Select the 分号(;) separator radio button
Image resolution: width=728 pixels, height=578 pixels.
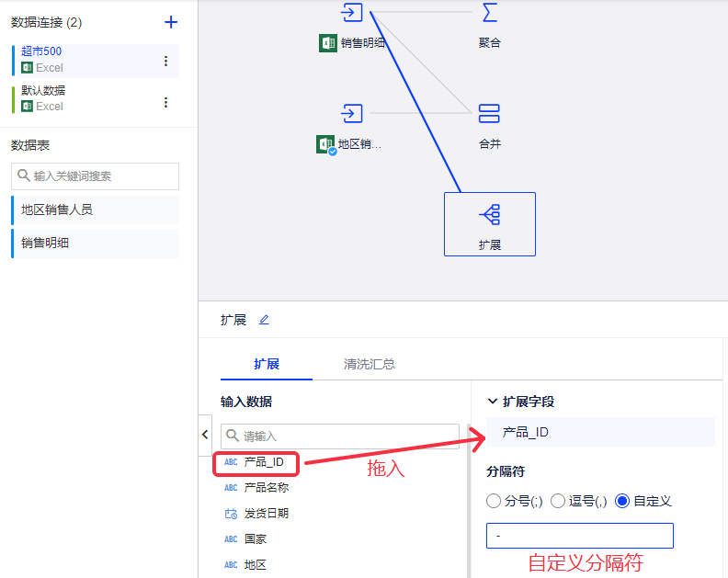tap(494, 501)
